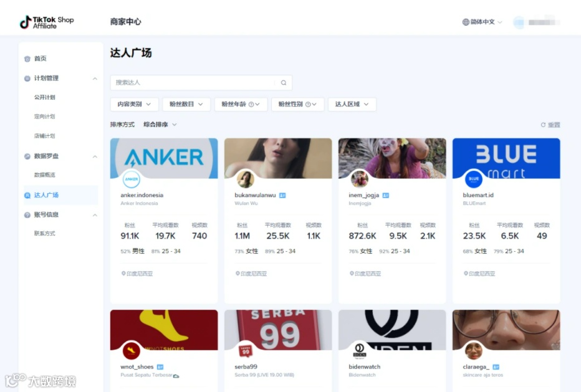Image resolution: width=581 pixels, height=392 pixels.
Task: Open the 粉丝数目 dropdown filter
Action: (186, 105)
